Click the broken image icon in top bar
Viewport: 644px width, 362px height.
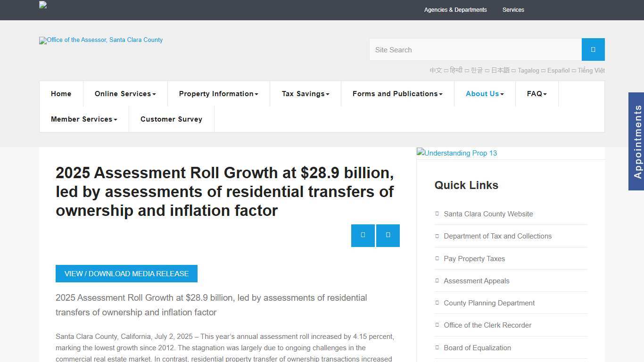(x=42, y=6)
